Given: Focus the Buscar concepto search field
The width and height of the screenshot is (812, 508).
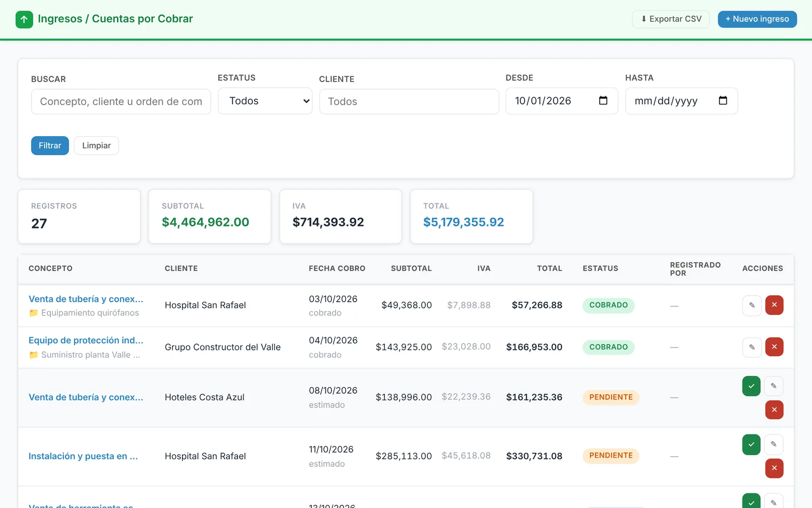Looking at the screenshot, I should 121,102.
